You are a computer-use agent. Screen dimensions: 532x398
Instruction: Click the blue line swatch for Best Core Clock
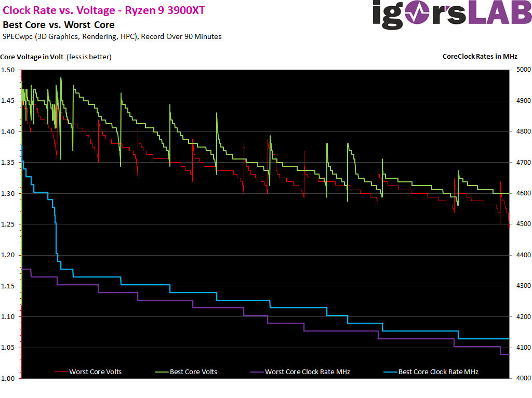click(x=390, y=372)
